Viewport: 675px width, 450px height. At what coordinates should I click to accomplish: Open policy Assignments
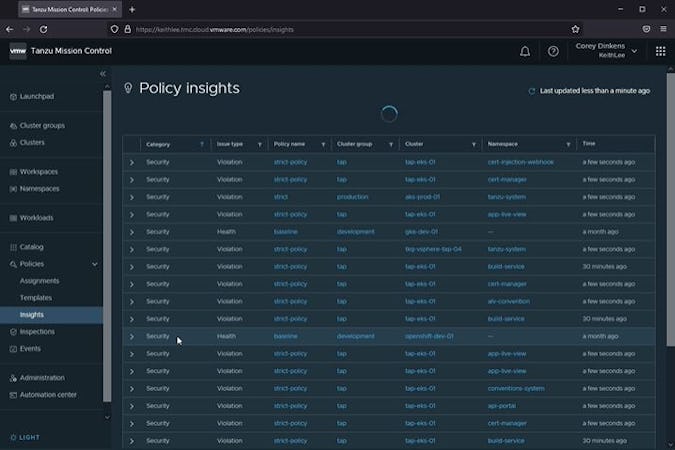coord(39,281)
